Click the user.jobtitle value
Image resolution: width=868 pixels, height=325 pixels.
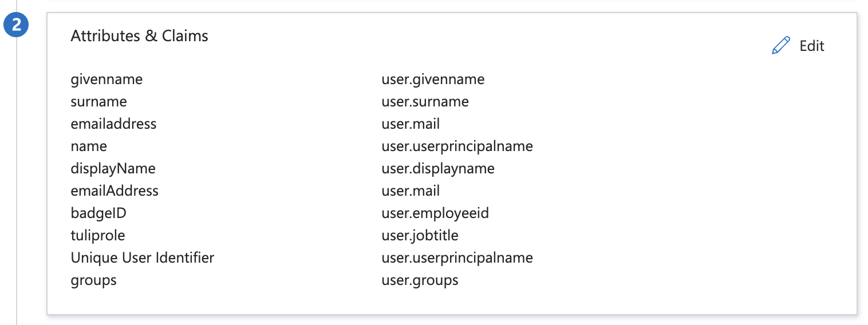coord(420,236)
